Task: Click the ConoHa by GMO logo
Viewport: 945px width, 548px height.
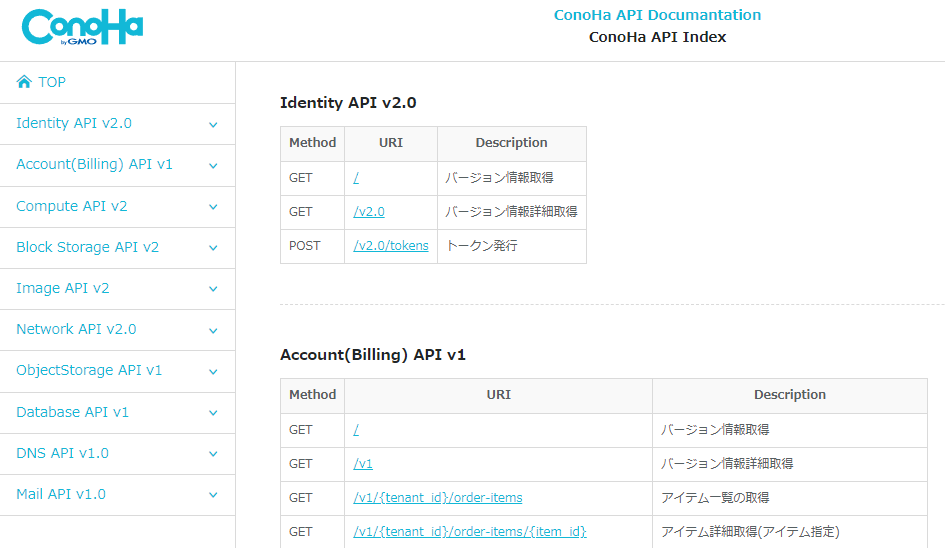Action: (83, 27)
